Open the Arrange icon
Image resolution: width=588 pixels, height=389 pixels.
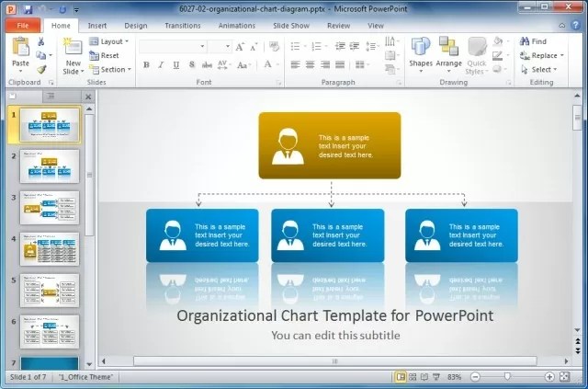tap(448, 46)
